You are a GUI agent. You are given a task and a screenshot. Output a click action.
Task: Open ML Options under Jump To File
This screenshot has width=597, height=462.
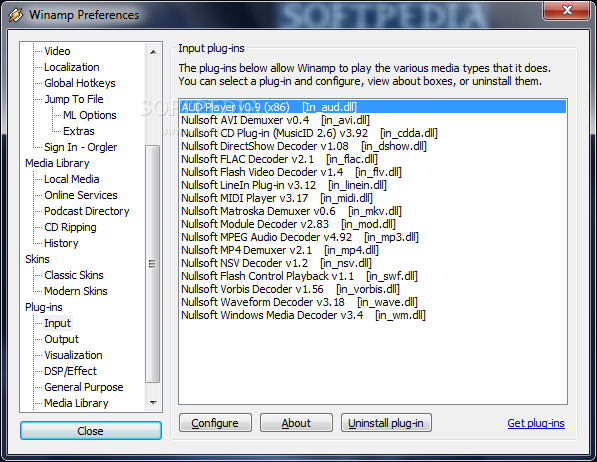pos(89,115)
